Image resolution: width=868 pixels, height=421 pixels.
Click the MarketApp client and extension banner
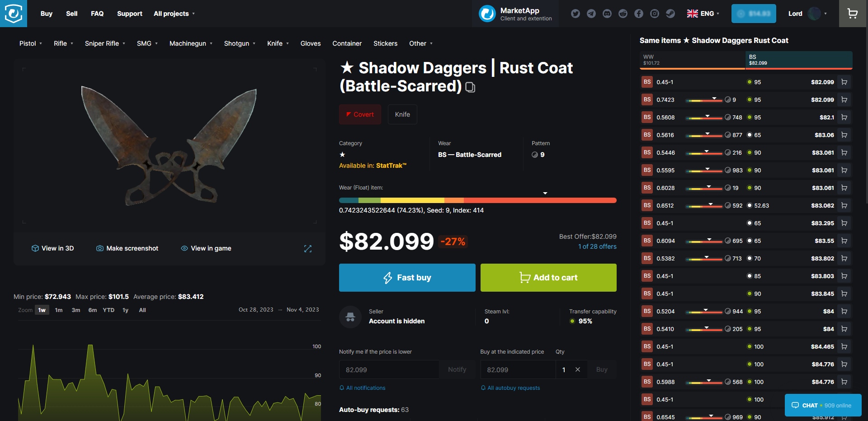click(515, 14)
